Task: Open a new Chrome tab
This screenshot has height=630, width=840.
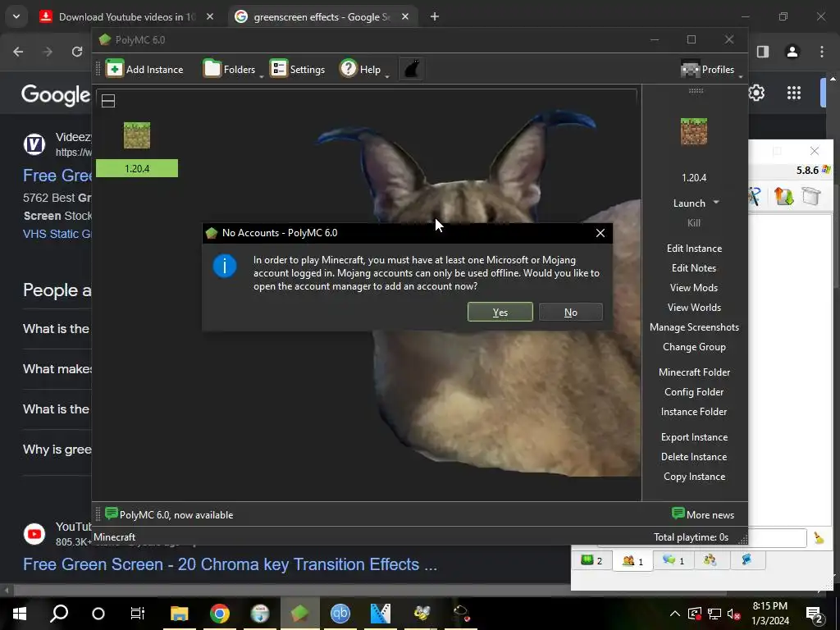Action: [435, 16]
